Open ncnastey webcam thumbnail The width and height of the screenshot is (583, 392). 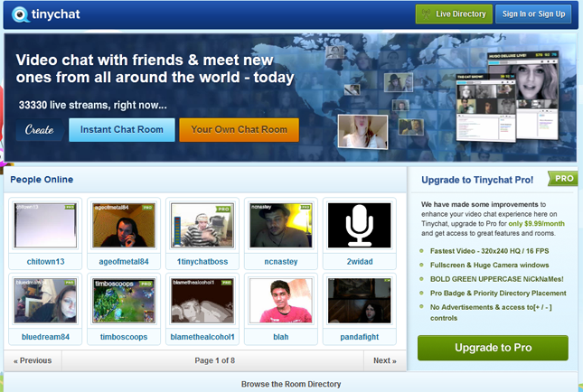pos(279,225)
